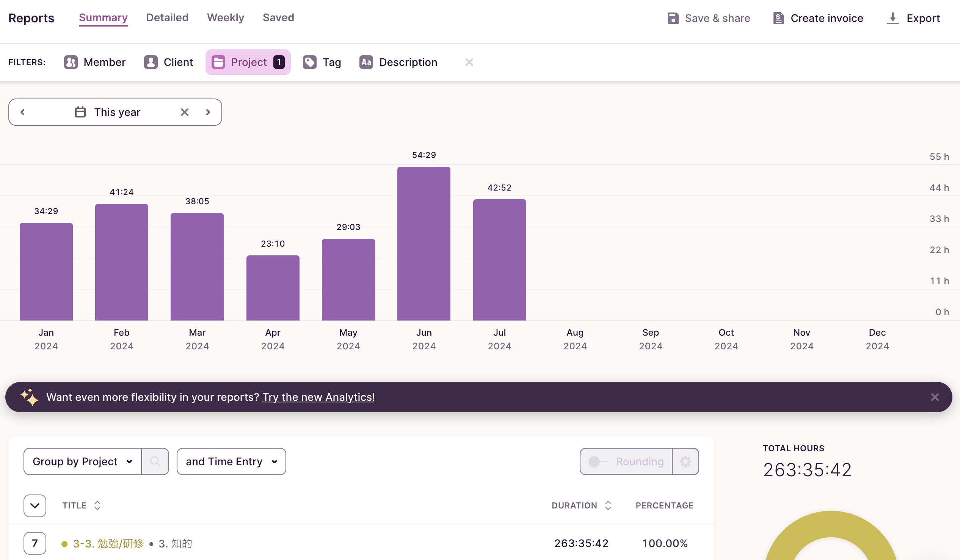Click the June 2024 bar in chart

pyautogui.click(x=424, y=244)
